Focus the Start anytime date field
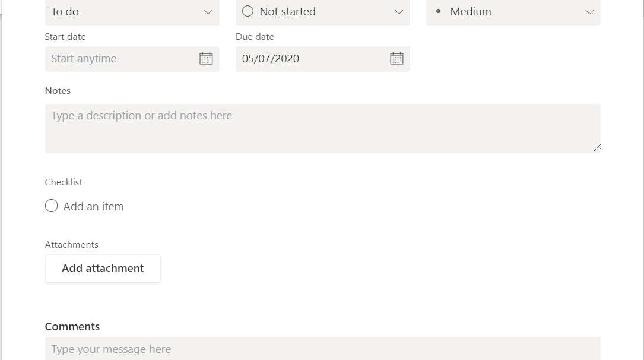 tap(119, 59)
